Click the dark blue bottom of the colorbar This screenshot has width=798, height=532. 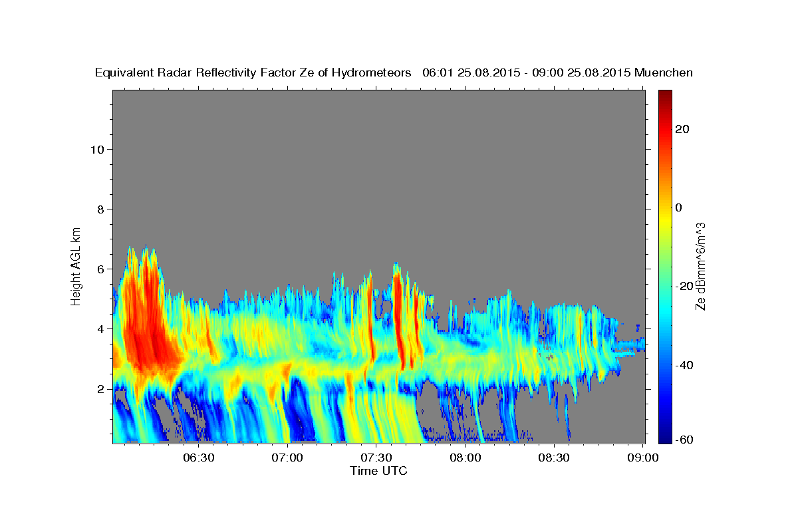(665, 439)
